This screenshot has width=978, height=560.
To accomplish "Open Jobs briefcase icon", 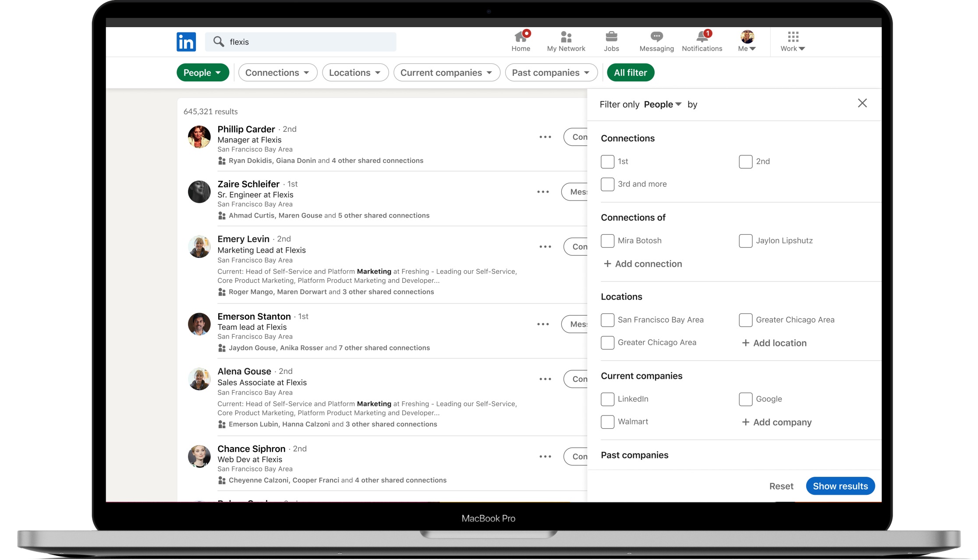I will pyautogui.click(x=611, y=37).
